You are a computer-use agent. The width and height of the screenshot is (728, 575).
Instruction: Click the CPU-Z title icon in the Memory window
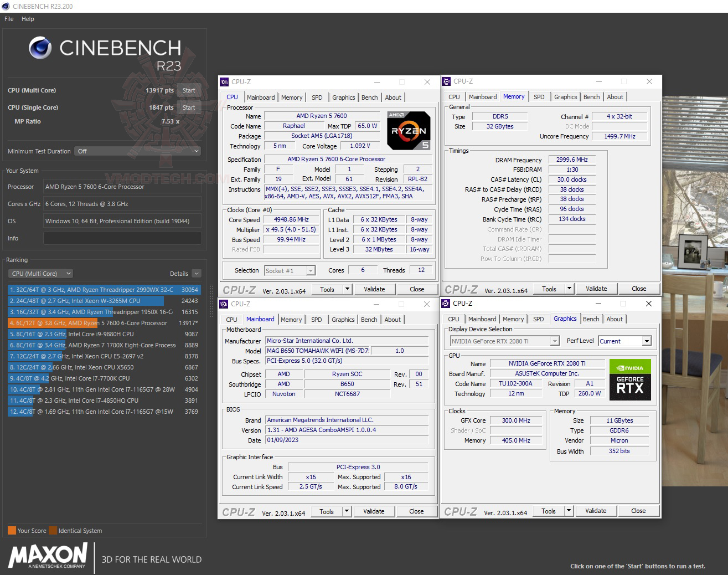[446, 81]
